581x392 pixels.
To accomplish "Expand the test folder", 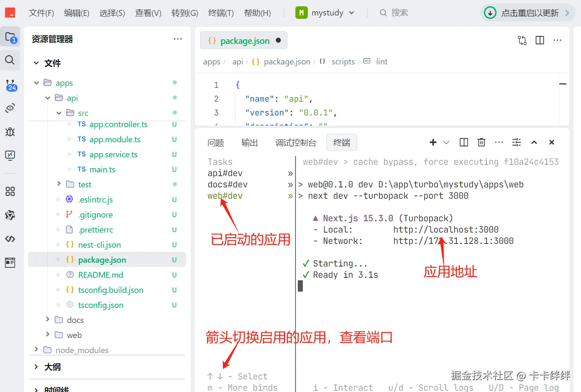I will [x=59, y=184].
